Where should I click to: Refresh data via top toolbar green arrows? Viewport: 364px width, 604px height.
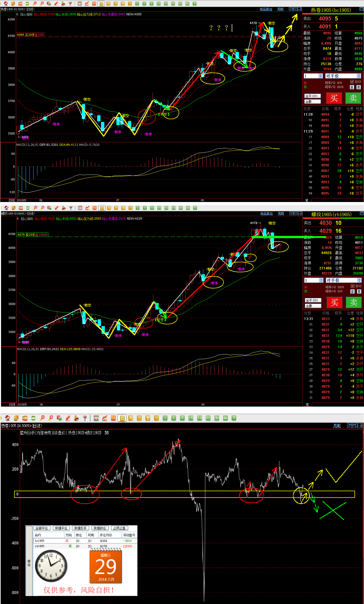pos(27,4)
